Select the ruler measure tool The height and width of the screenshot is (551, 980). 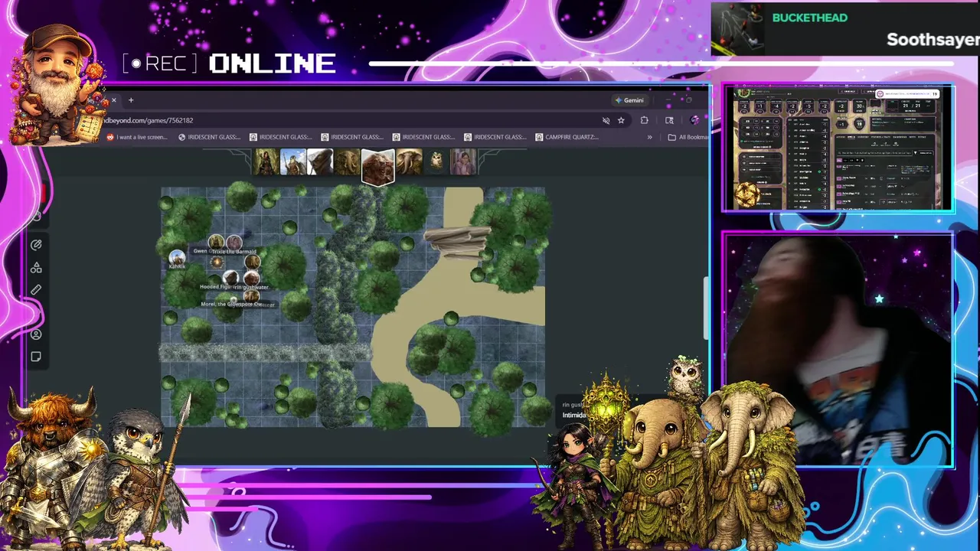pos(36,290)
